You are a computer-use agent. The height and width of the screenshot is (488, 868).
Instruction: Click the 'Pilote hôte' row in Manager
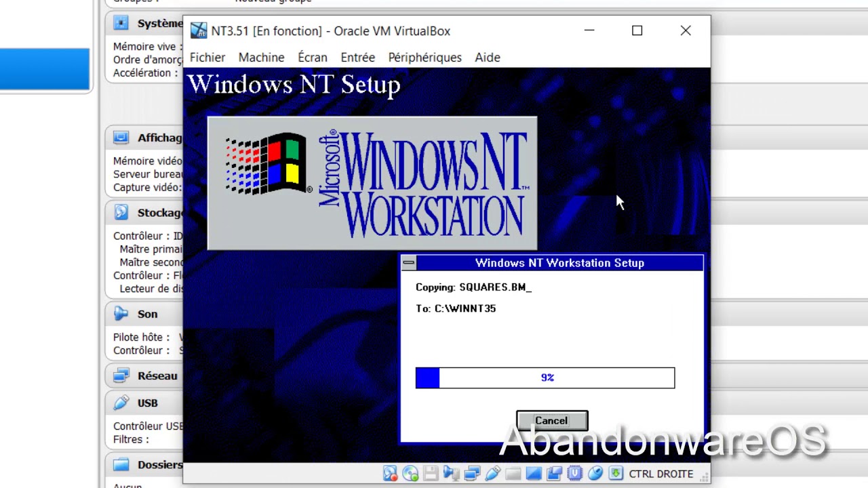tap(148, 337)
